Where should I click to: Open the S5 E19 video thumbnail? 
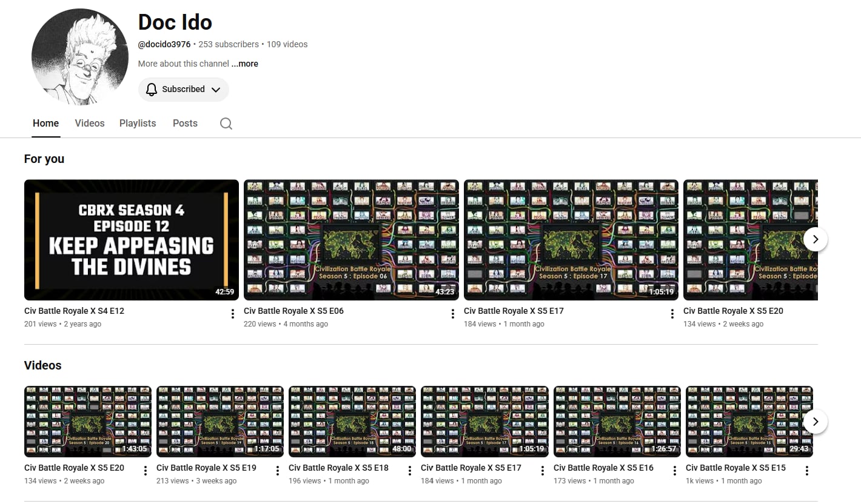(x=220, y=422)
